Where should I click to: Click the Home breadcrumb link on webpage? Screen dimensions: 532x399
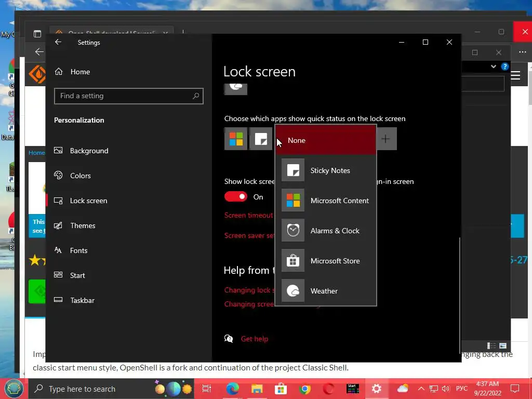37,153
